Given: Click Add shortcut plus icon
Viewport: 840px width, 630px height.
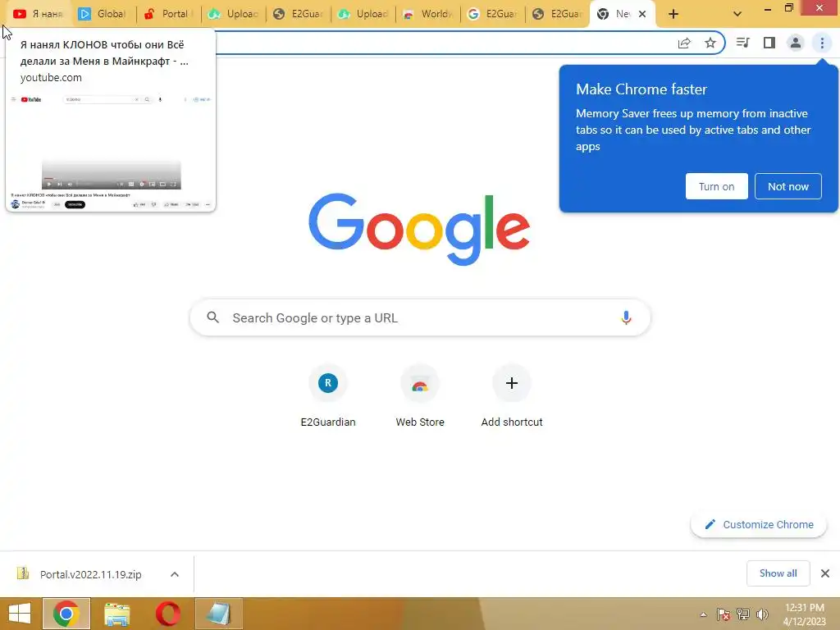Looking at the screenshot, I should pyautogui.click(x=512, y=383).
